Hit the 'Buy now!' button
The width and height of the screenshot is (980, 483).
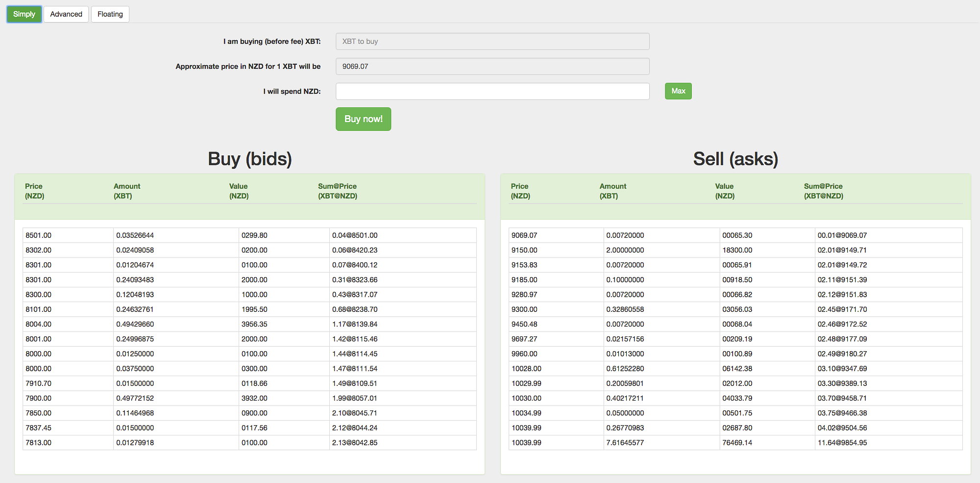point(363,119)
